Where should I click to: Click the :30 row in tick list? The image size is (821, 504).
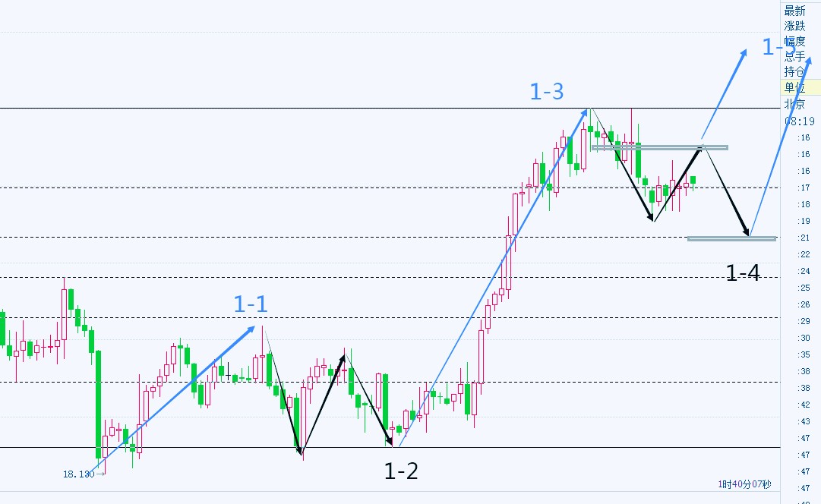point(804,338)
